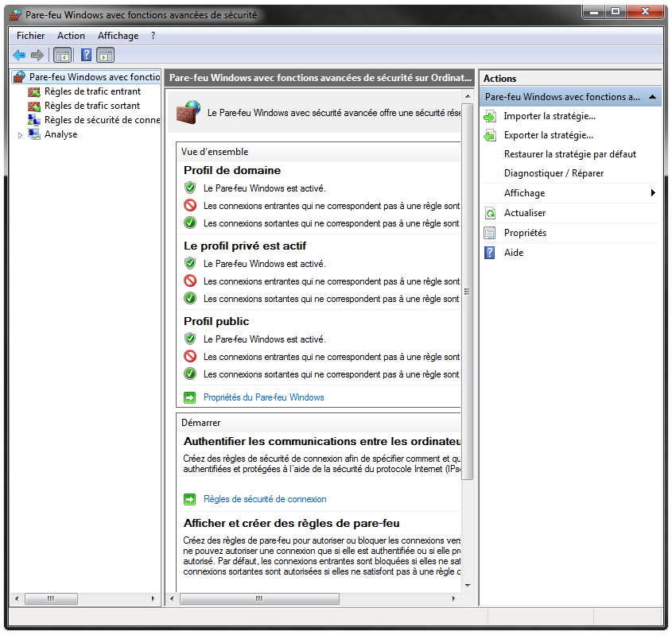This screenshot has height=635, width=672.
Task: Click the Règles de sécurité de connexion tree icon
Action: tap(34, 120)
